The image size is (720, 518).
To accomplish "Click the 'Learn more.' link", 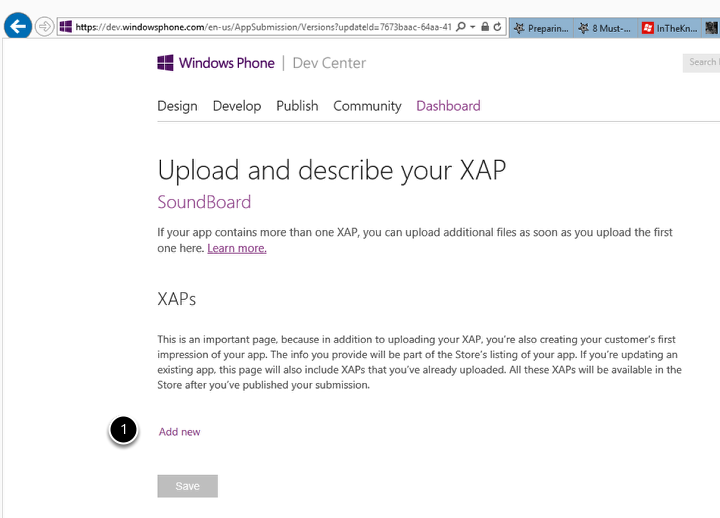I will pos(237,248).
